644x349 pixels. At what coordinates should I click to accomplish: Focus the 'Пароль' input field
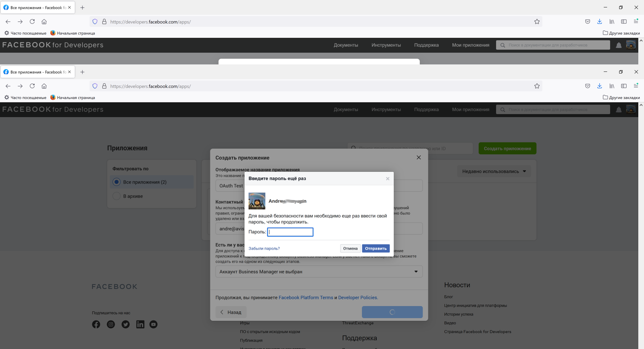click(290, 232)
